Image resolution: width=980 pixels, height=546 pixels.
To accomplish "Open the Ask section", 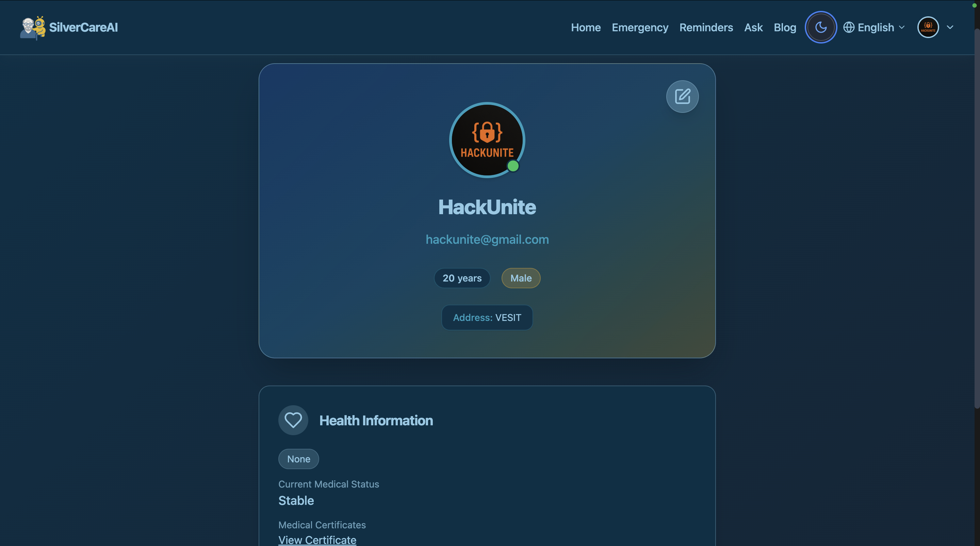I will pyautogui.click(x=753, y=28).
